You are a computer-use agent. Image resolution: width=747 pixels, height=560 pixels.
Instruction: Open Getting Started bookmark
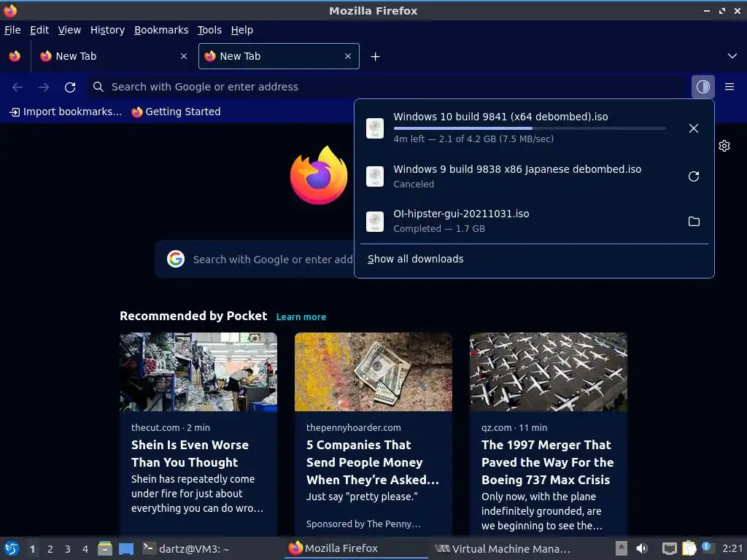177,112
